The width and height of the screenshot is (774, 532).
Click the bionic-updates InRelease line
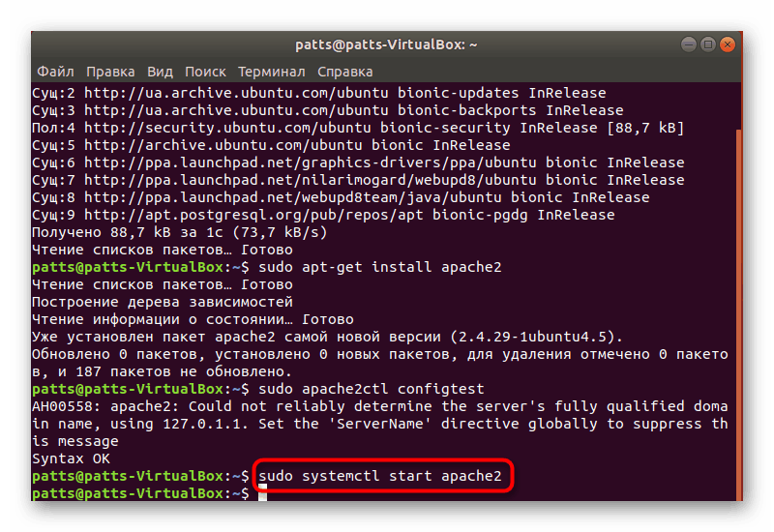point(319,93)
